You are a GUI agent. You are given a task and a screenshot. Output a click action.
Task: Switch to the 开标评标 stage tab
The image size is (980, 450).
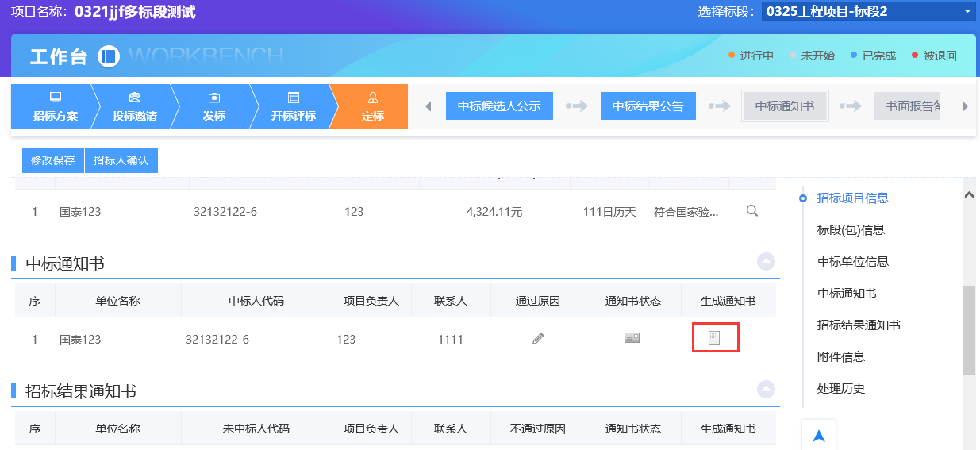tap(294, 106)
